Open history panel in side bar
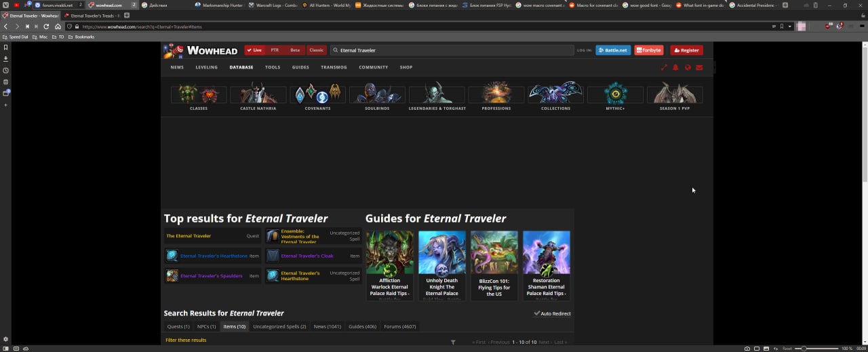The height and width of the screenshot is (352, 868). point(5,71)
